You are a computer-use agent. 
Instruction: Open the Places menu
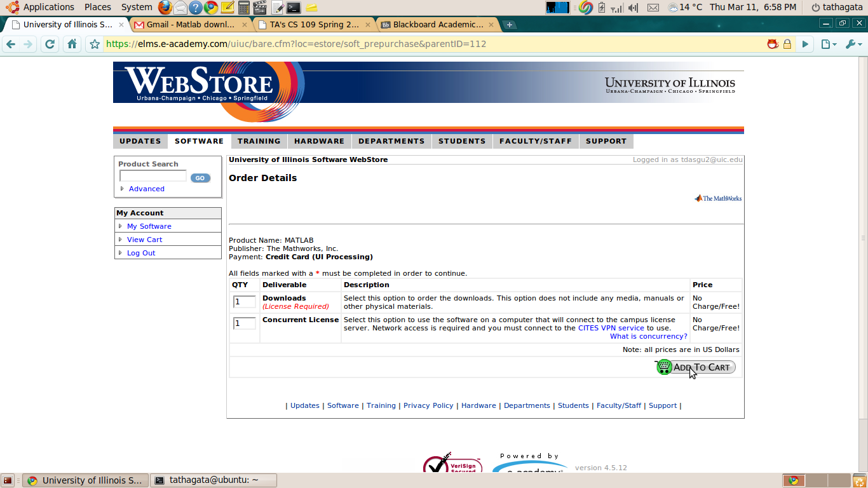pos(98,8)
